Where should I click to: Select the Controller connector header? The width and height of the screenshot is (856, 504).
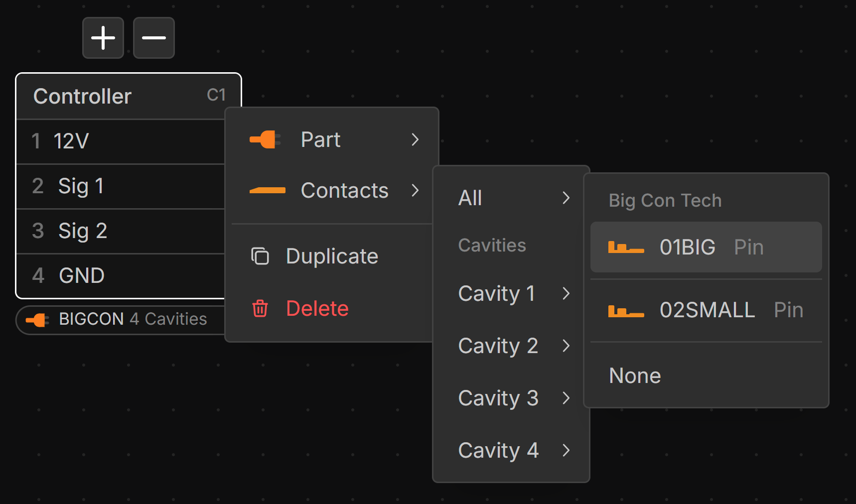coord(120,96)
